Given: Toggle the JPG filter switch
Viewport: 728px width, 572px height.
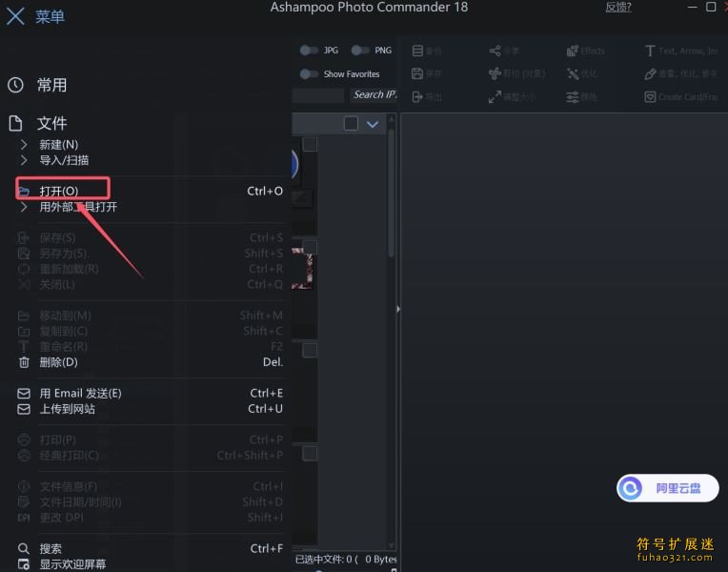Looking at the screenshot, I should click(x=309, y=51).
